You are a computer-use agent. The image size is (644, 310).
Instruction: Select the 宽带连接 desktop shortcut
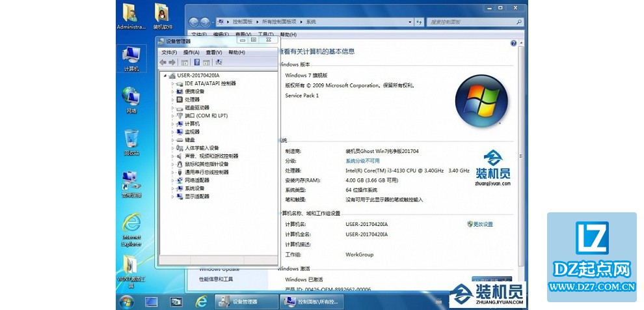131,184
